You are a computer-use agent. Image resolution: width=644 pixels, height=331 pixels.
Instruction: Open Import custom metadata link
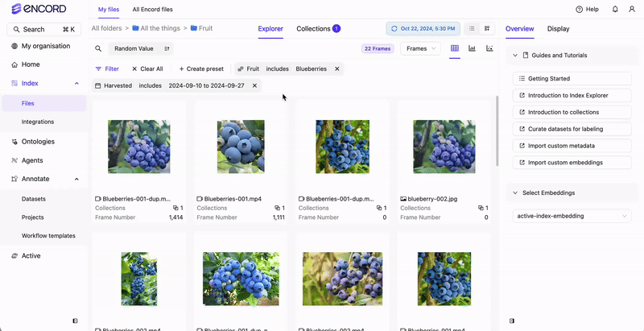click(x=572, y=146)
